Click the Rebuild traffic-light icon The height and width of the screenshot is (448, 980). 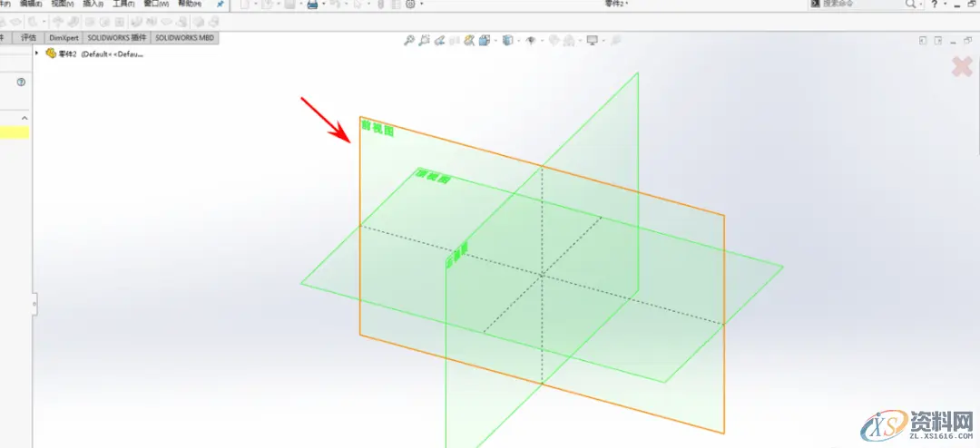[x=380, y=4]
